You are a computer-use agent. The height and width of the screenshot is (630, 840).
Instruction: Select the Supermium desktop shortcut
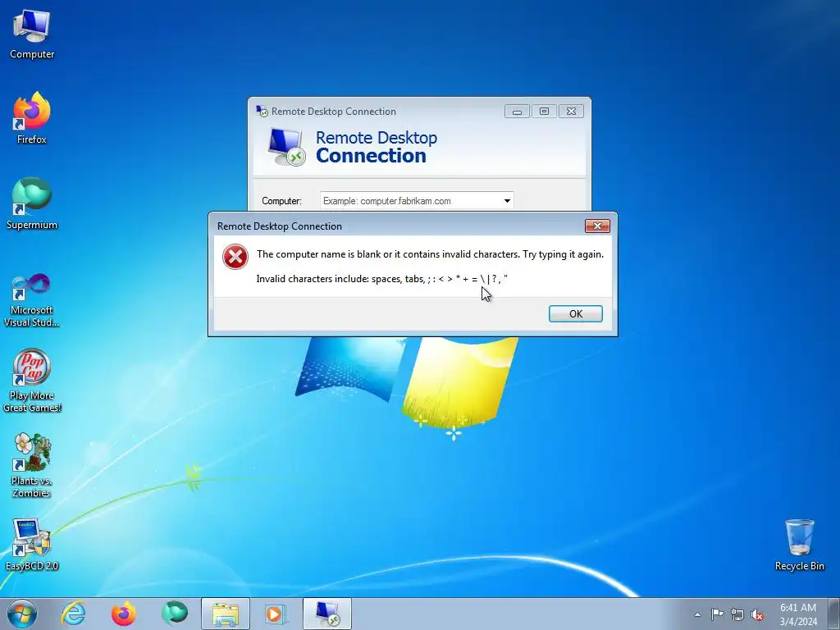click(x=32, y=203)
